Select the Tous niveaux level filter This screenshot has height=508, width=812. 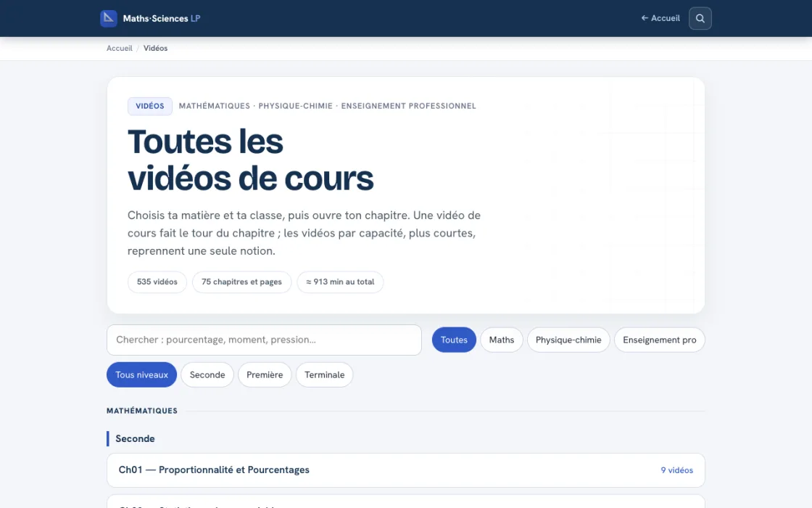point(141,374)
